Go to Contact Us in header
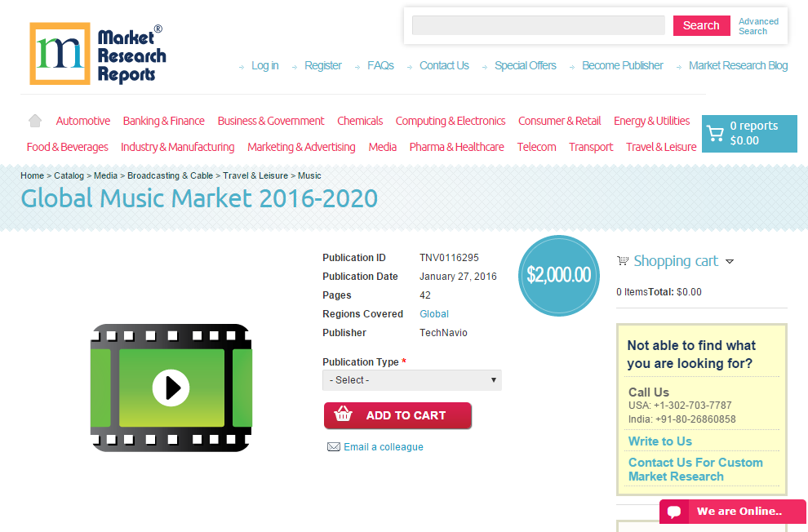The width and height of the screenshot is (808, 532). click(x=444, y=65)
